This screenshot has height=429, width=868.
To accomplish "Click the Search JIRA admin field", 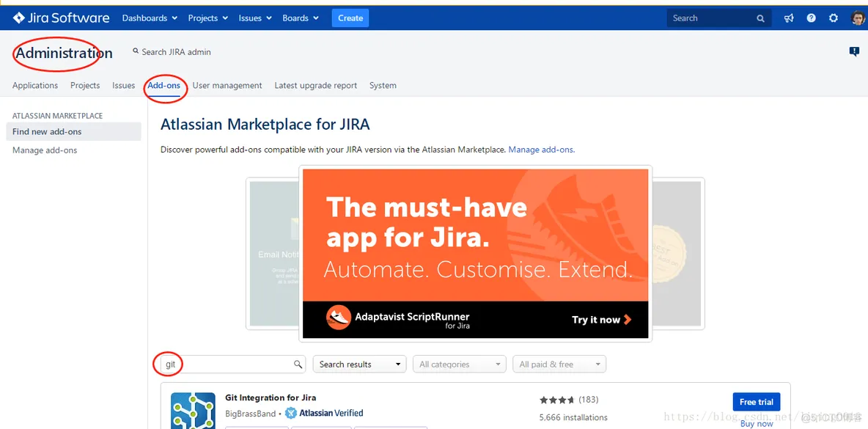I will (x=172, y=51).
